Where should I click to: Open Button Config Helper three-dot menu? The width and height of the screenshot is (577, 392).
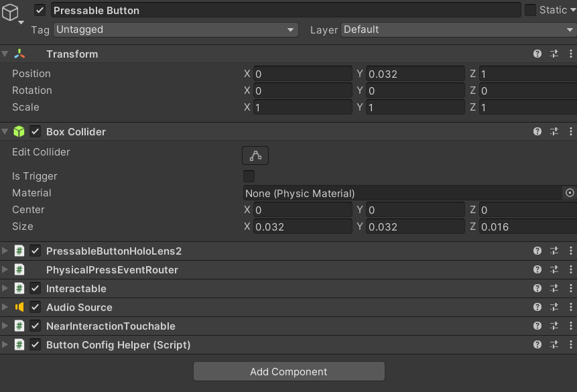coord(571,344)
